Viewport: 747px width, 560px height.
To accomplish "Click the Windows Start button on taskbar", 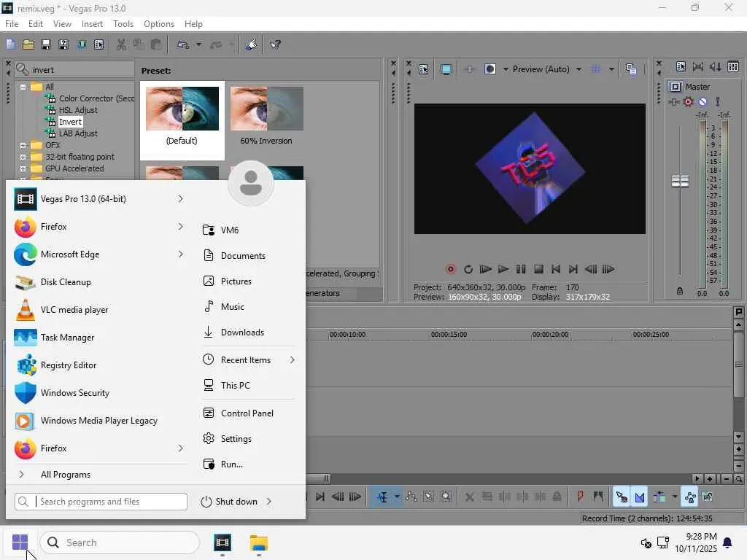I will point(20,542).
